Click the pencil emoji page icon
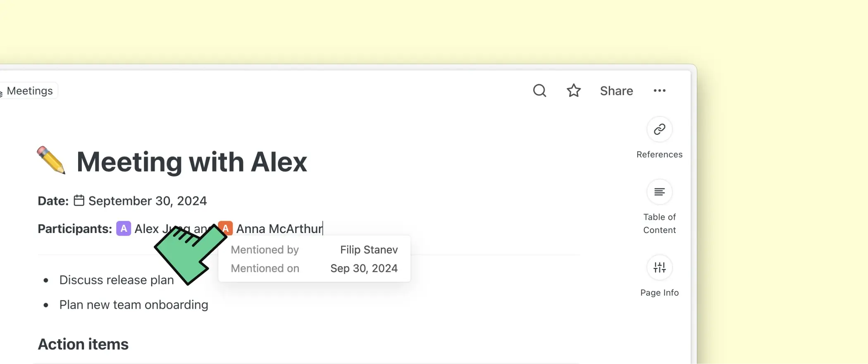The height and width of the screenshot is (364, 868). (x=51, y=161)
